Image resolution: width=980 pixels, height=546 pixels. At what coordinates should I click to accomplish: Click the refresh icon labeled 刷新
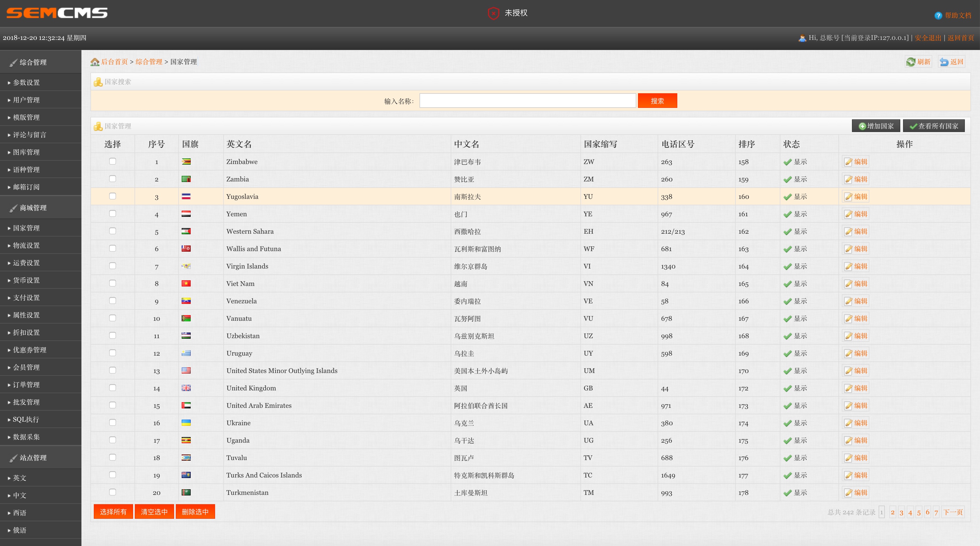point(911,62)
